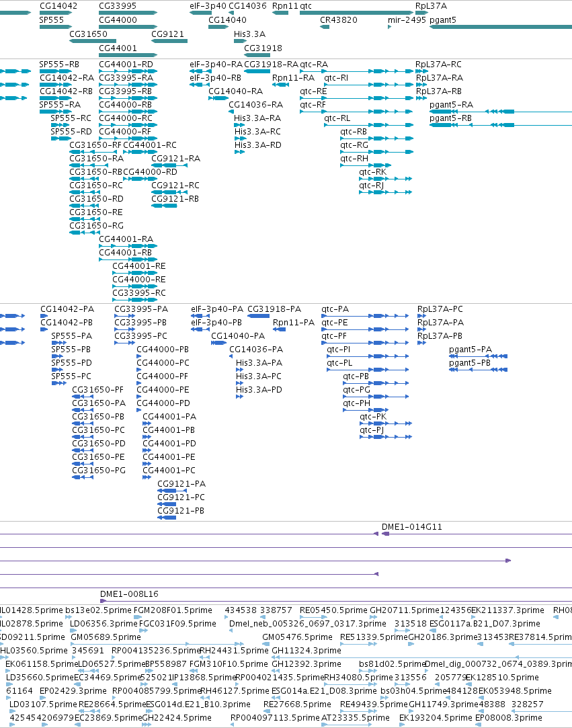Open EST RE05450.5prime
Image resolution: width=572 pixels, height=728 pixels.
(x=333, y=610)
